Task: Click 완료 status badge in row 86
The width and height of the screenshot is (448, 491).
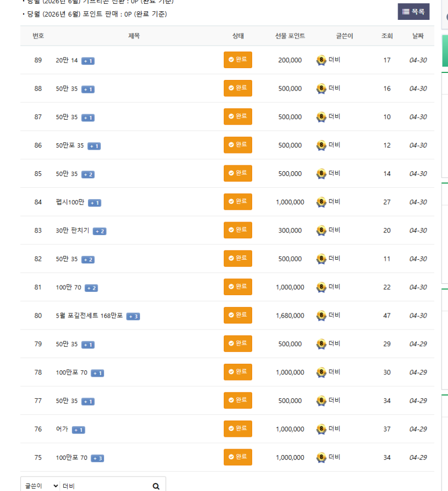Action: tap(238, 145)
